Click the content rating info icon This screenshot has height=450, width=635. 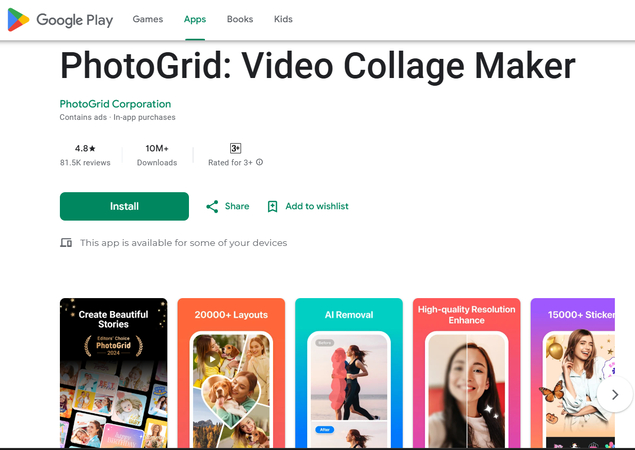[x=260, y=162]
